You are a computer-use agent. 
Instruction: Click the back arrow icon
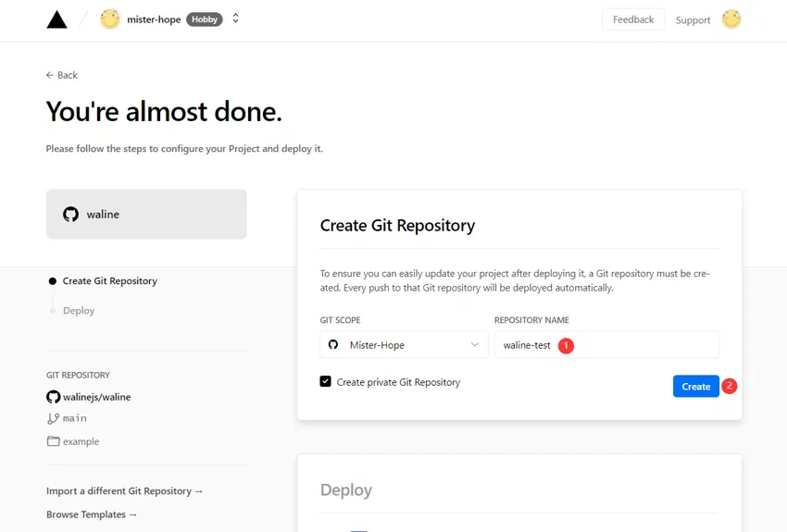[50, 75]
